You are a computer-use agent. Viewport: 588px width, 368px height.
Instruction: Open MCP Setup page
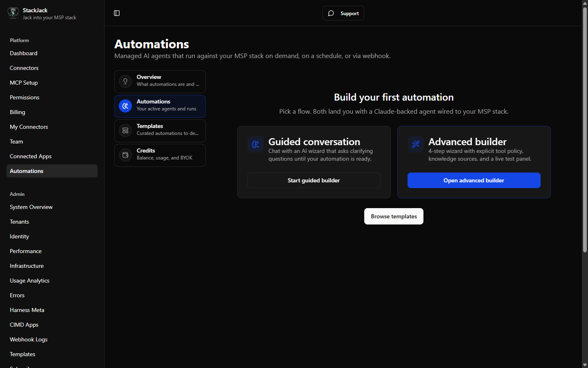point(52,83)
